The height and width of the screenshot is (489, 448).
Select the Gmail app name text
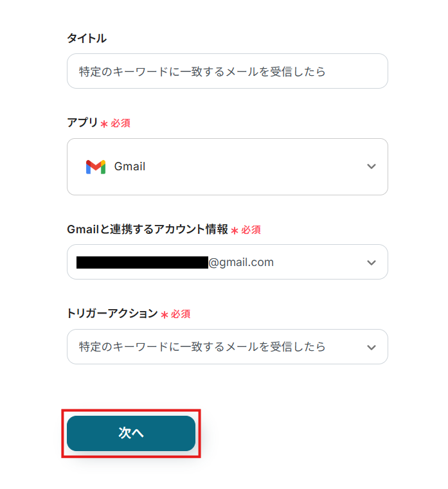(x=130, y=167)
